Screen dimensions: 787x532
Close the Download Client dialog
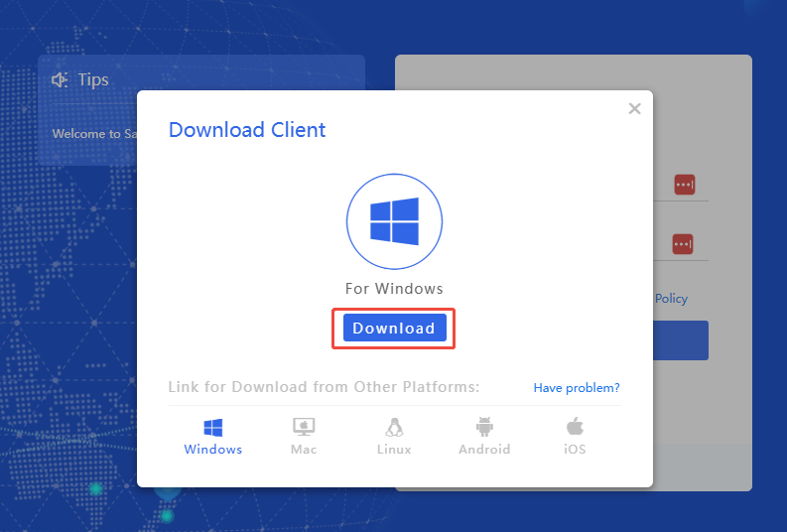coord(634,108)
